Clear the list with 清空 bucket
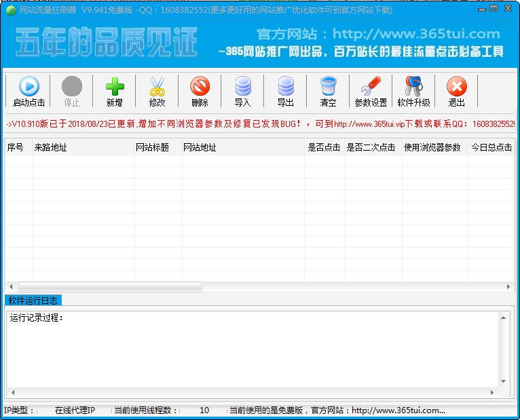 click(x=329, y=86)
